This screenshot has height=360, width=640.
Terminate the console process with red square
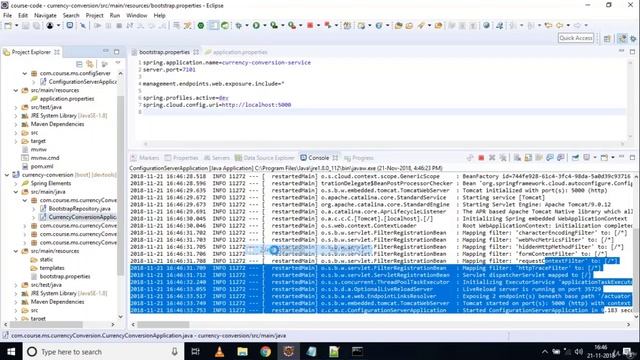pos(481,158)
